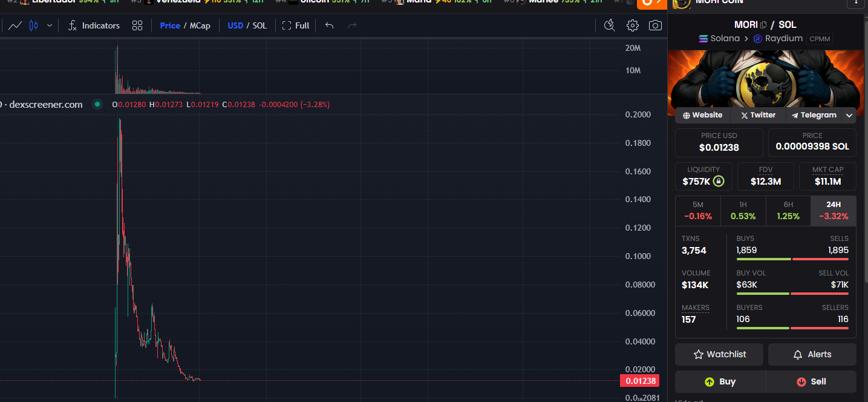This screenshot has width=868, height=402.
Task: Set price Alerts for token
Action: 812,354
